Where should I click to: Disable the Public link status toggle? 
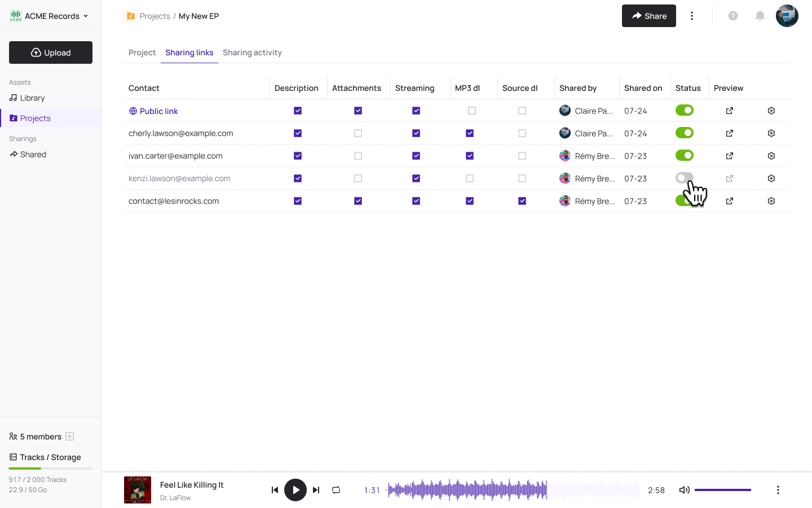tap(685, 110)
